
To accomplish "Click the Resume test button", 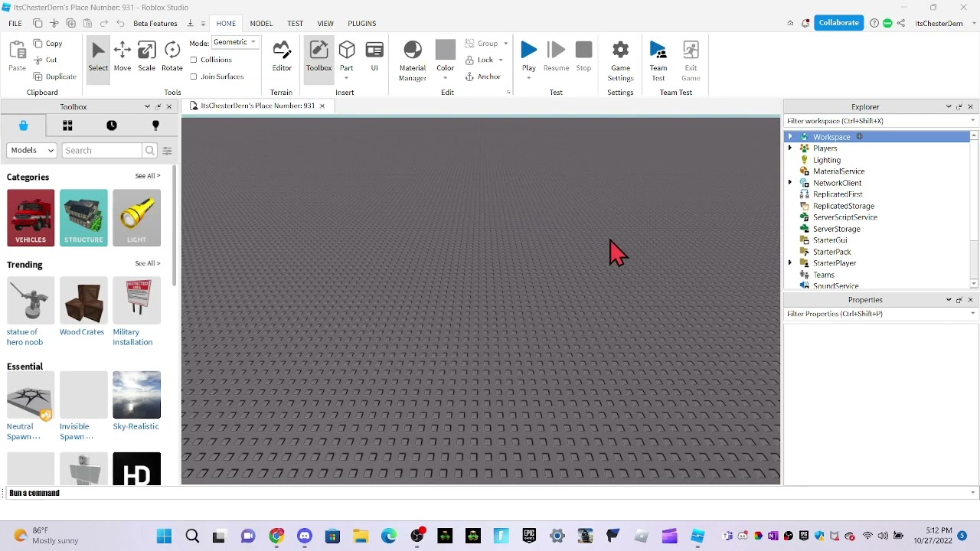I will click(x=557, y=57).
